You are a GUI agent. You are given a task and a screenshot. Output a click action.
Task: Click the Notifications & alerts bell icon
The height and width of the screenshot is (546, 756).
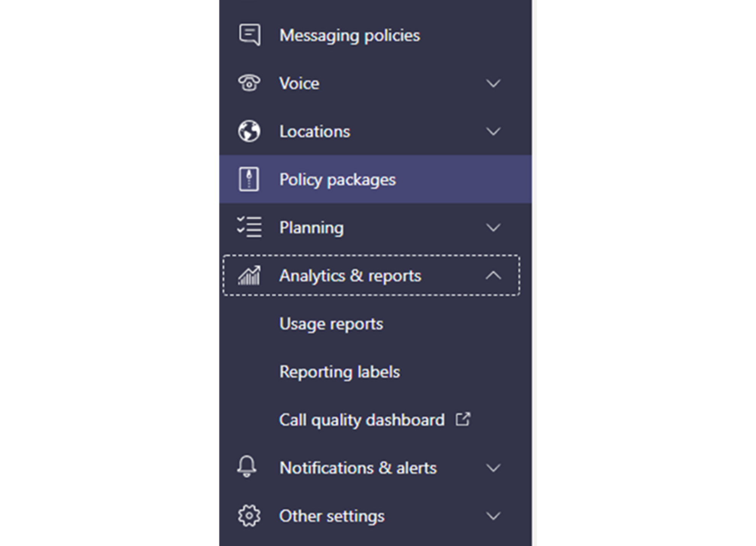point(247,466)
